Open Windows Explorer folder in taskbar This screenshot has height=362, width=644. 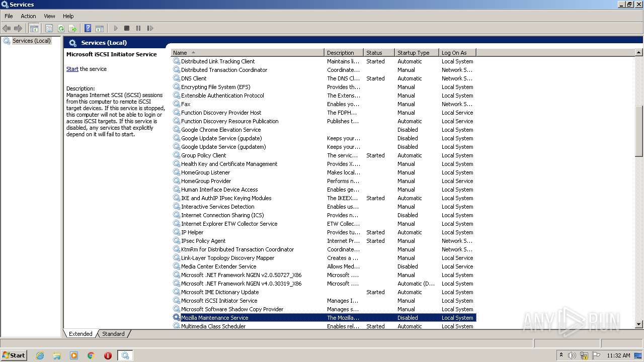point(57,355)
